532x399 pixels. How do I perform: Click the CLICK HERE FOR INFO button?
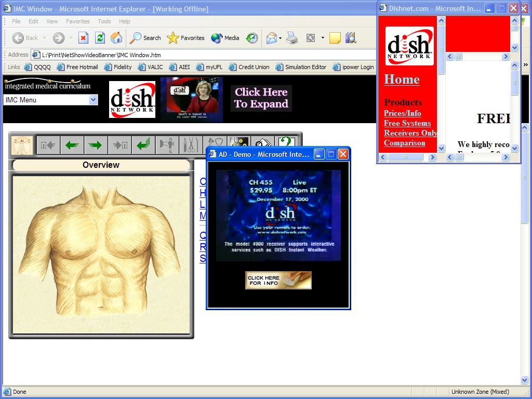pos(278,280)
